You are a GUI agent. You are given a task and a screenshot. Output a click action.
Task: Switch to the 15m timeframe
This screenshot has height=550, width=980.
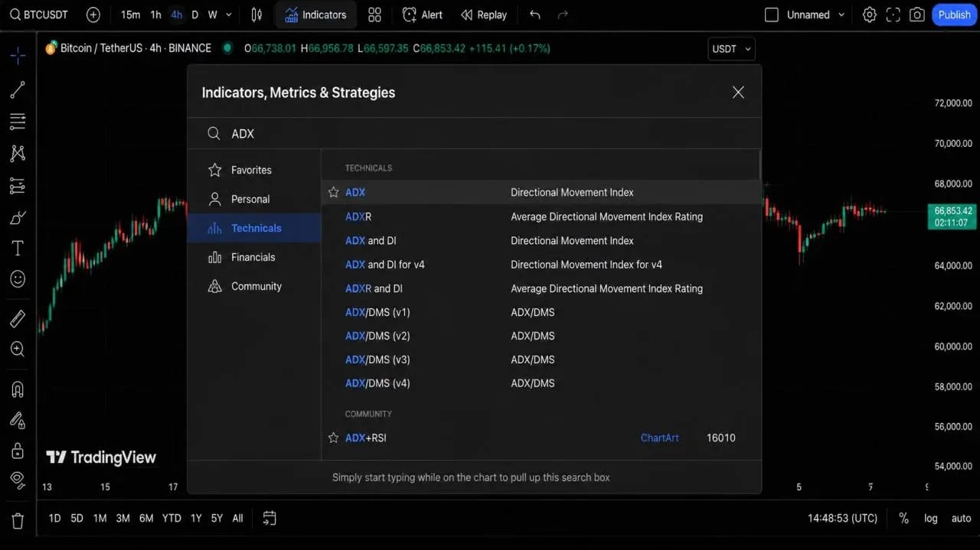click(x=130, y=15)
